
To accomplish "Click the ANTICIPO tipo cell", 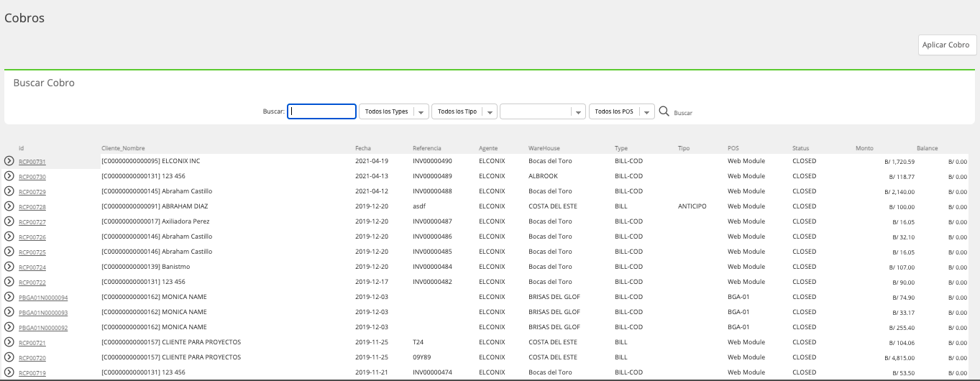I will tap(692, 206).
